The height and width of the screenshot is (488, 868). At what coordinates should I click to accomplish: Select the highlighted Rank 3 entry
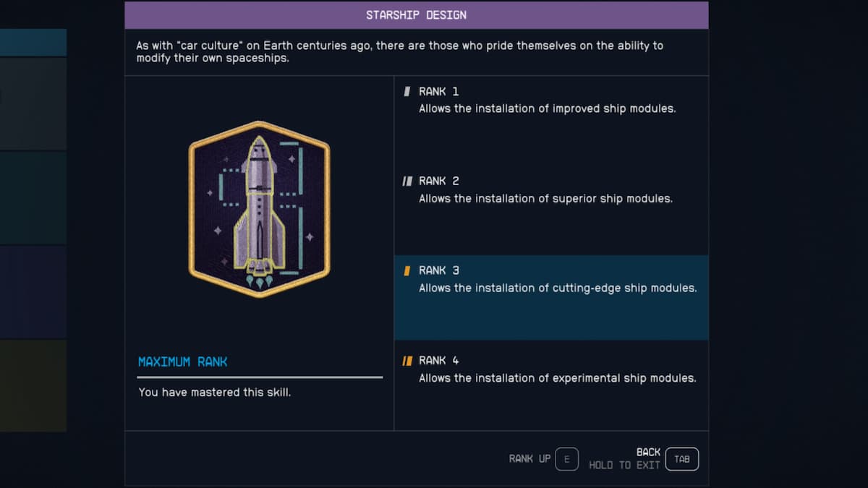[x=551, y=296]
